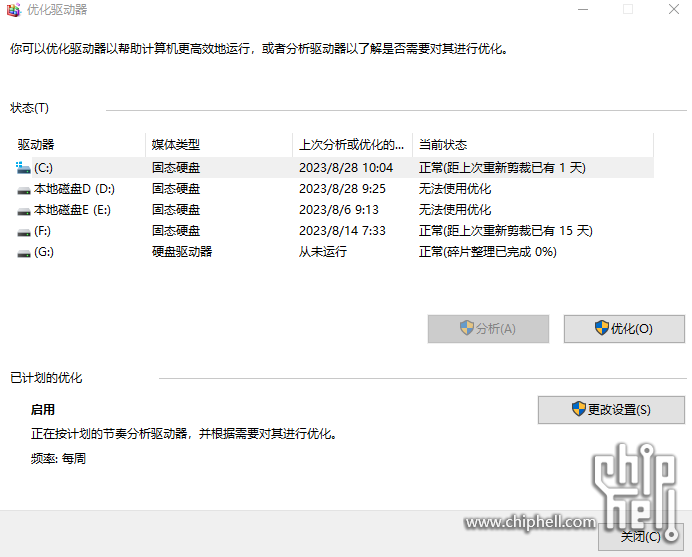Click the G: drive icon
Screen dimensions: 692x557
tap(23, 253)
